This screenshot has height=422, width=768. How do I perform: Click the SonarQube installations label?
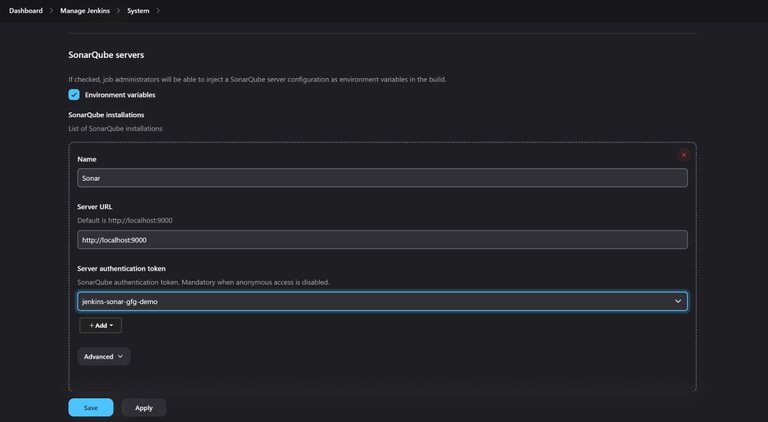tap(106, 115)
